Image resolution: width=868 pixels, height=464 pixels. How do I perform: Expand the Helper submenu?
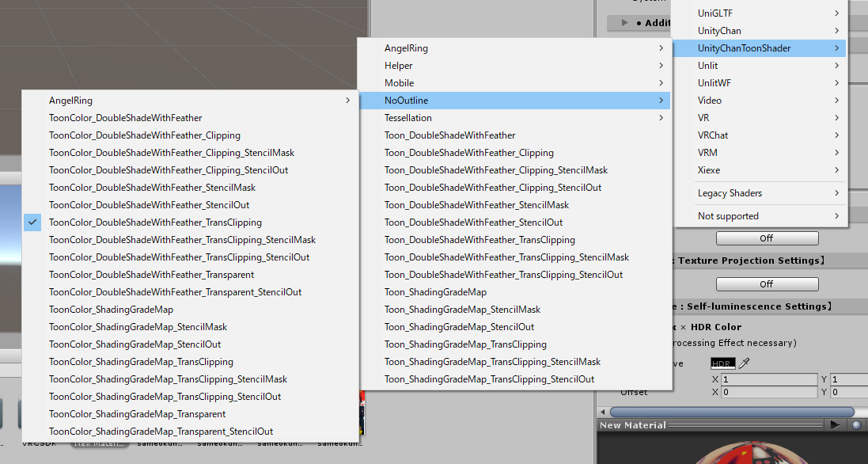coord(515,66)
